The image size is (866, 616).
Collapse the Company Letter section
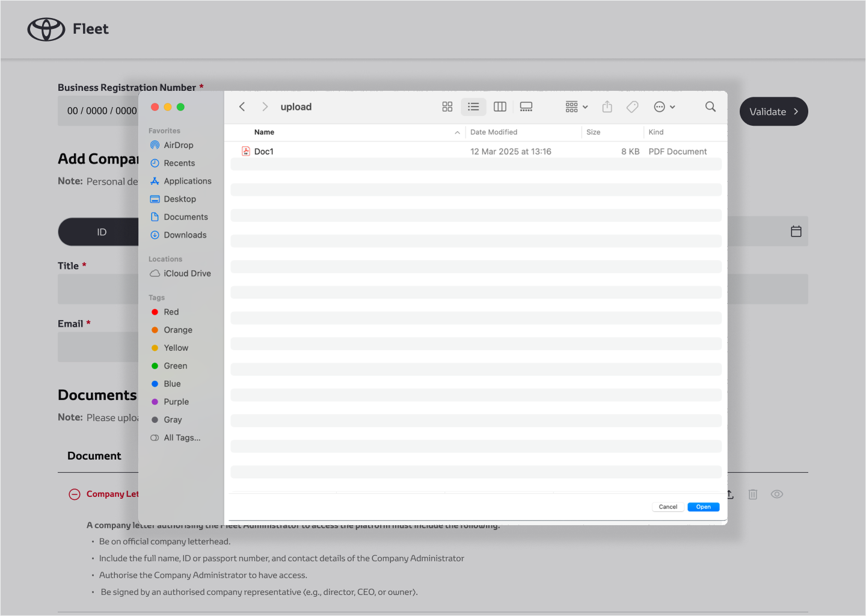(75, 494)
